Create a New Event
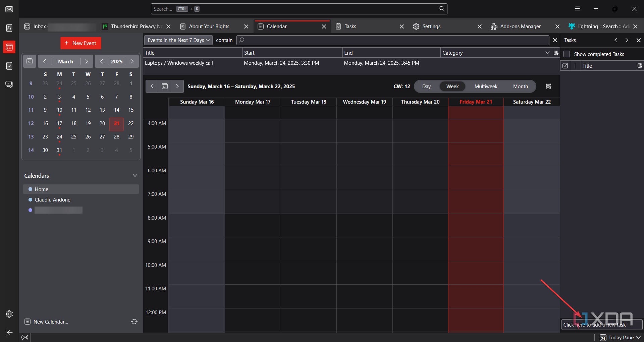Image resolution: width=644 pixels, height=342 pixels. click(x=80, y=43)
